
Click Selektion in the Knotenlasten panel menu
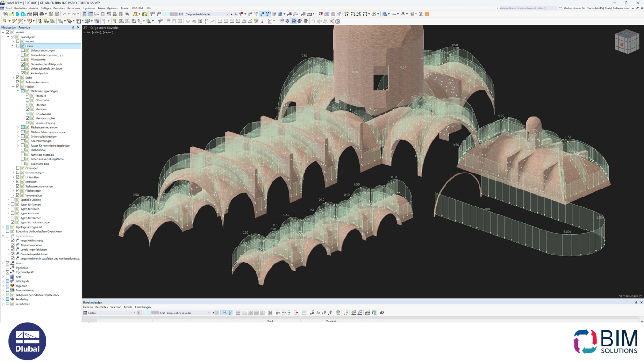(116, 307)
